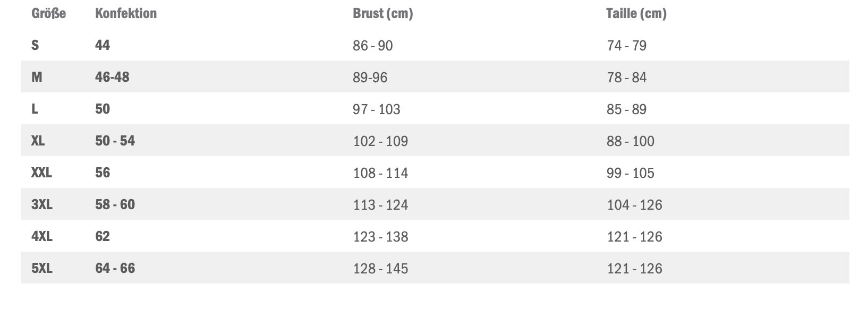Click the waist measurement 104 - 126
The image size is (868, 309).
(634, 205)
